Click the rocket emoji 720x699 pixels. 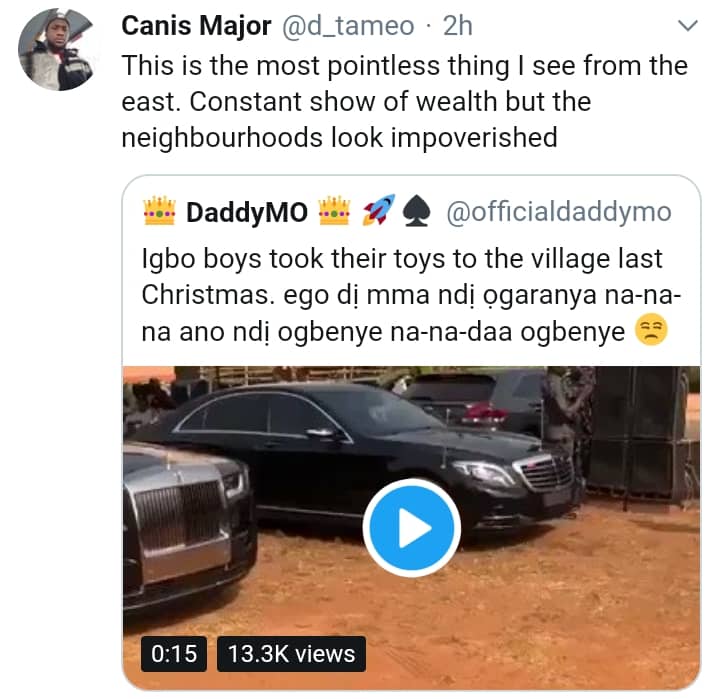[378, 212]
